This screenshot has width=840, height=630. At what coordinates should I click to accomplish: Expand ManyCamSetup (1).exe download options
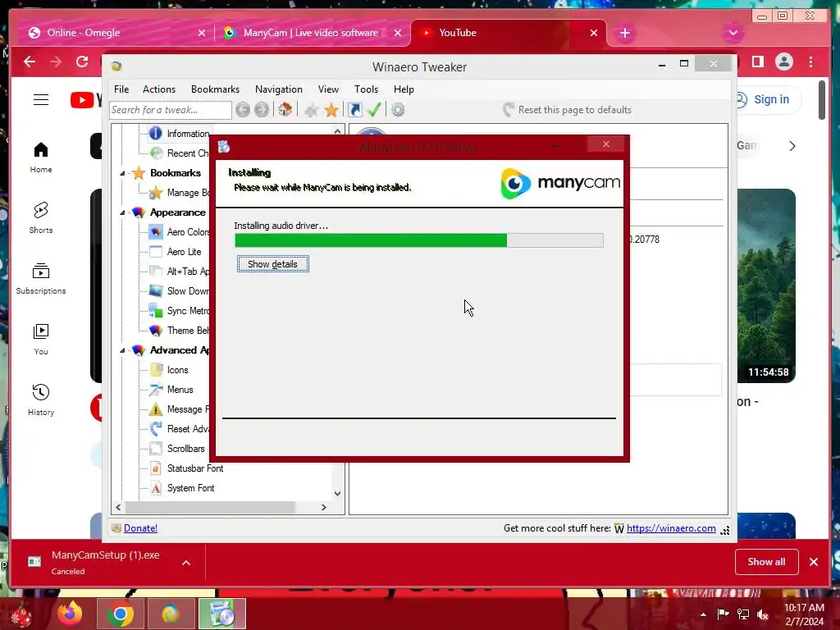(186, 563)
